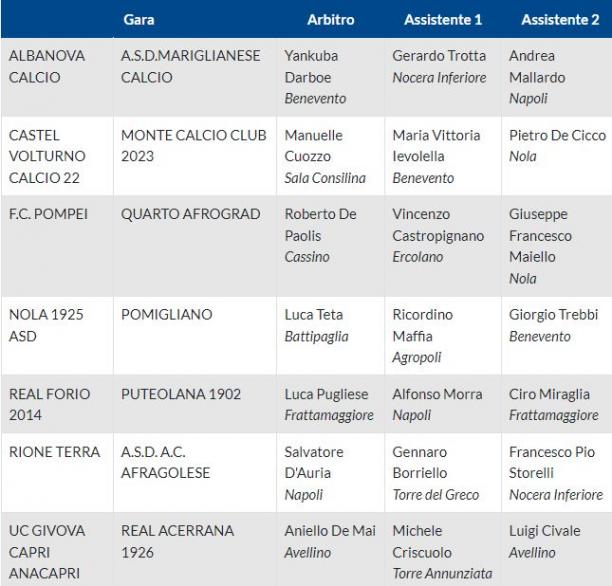Image resolution: width=612 pixels, height=586 pixels.
Task: Click the Gara column header
Action: click(x=139, y=20)
